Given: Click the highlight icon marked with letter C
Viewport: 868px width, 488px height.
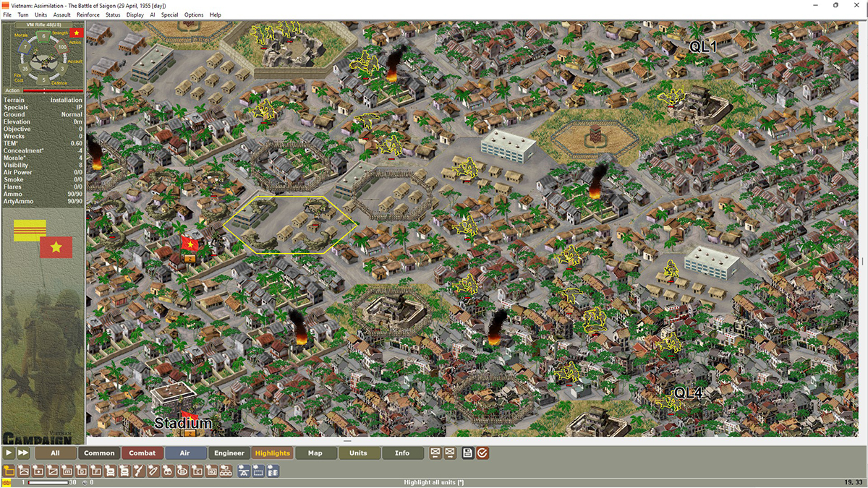Looking at the screenshot, I should [x=197, y=471].
